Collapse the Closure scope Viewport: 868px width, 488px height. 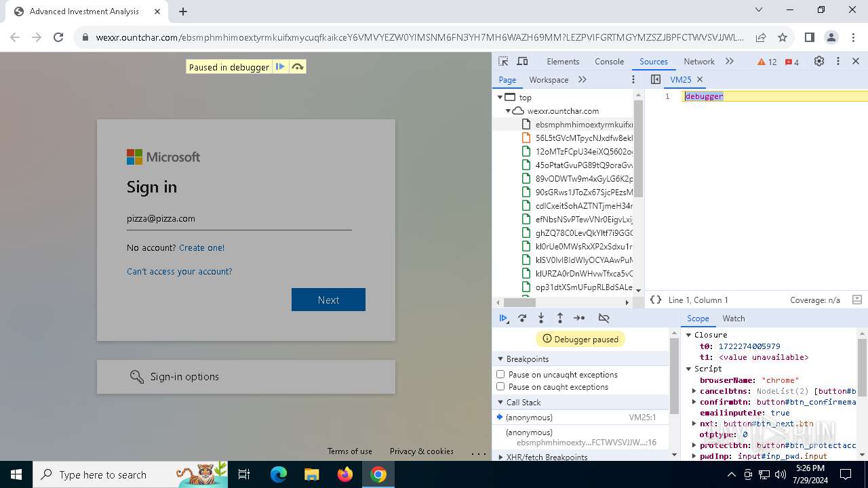[x=688, y=335]
